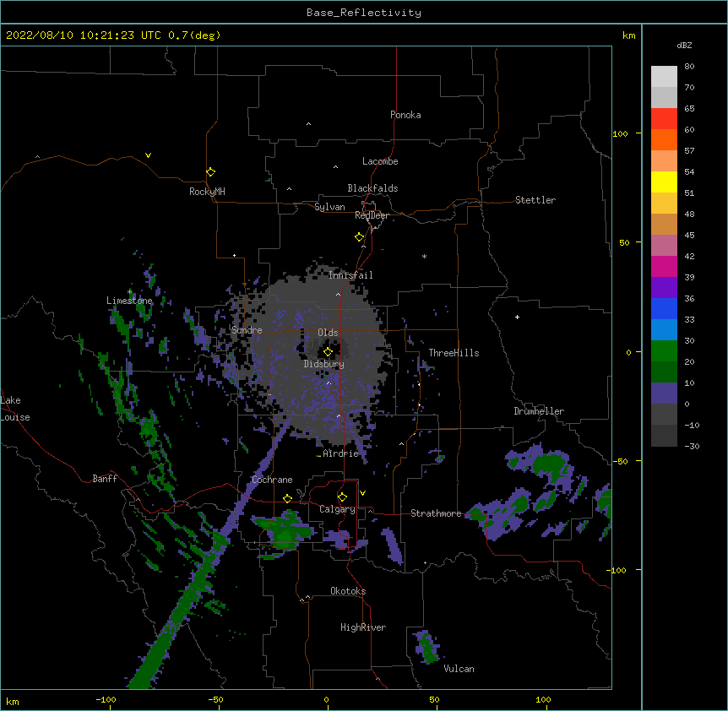Select the yellow diamond marker above Calgary label
The height and width of the screenshot is (711, 728).
click(342, 497)
